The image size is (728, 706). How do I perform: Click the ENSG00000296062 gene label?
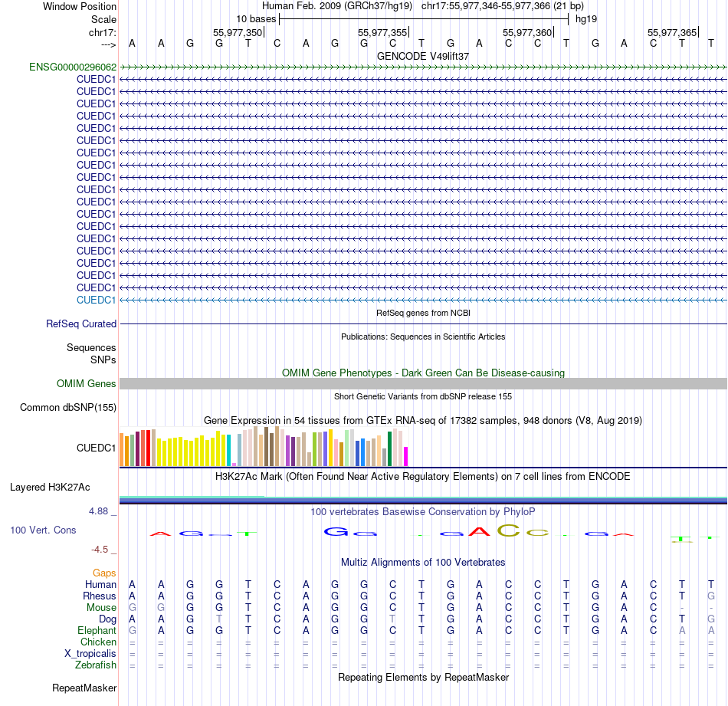tap(73, 67)
